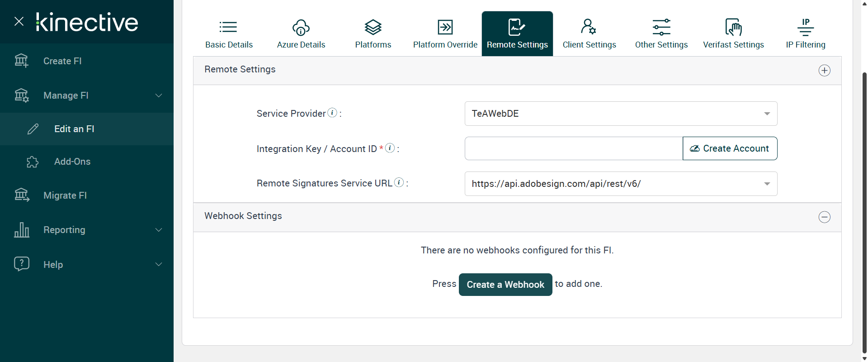
Task: Click the Remote Signatures Service URL info icon
Action: click(399, 182)
